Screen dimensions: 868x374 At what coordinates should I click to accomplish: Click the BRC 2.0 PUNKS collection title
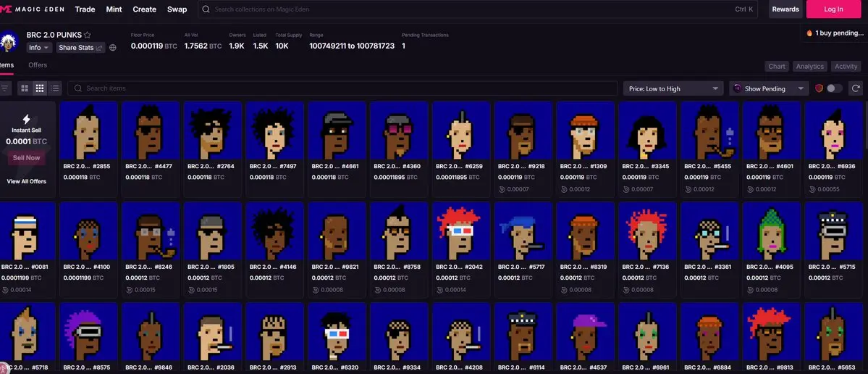[x=54, y=35]
